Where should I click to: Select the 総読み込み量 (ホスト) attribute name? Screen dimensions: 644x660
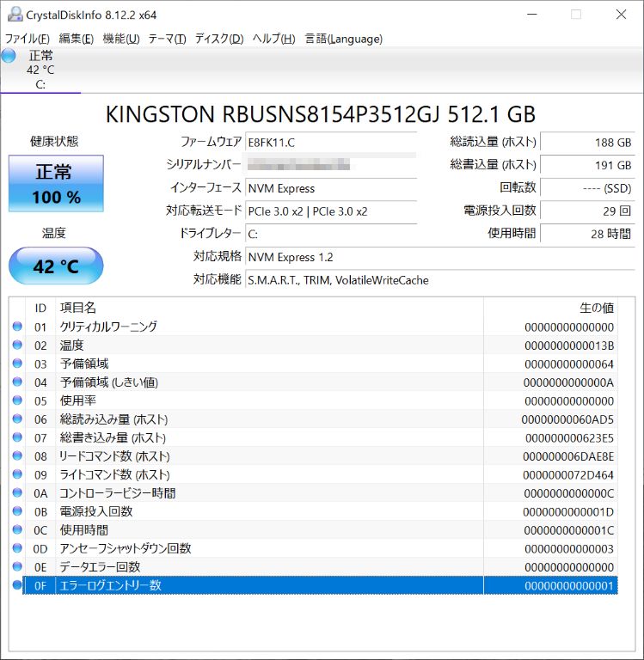click(113, 419)
